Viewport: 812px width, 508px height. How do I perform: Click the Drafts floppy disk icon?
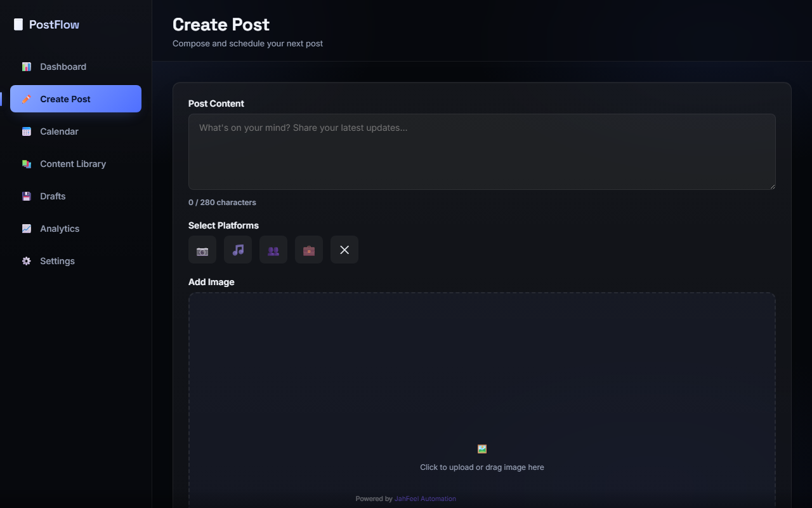click(x=27, y=196)
